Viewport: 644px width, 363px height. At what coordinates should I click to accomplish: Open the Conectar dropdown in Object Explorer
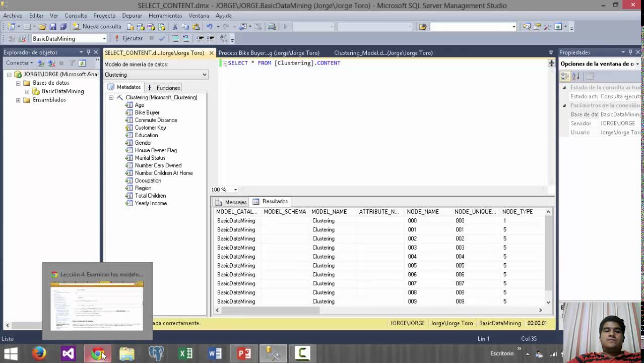pos(19,63)
